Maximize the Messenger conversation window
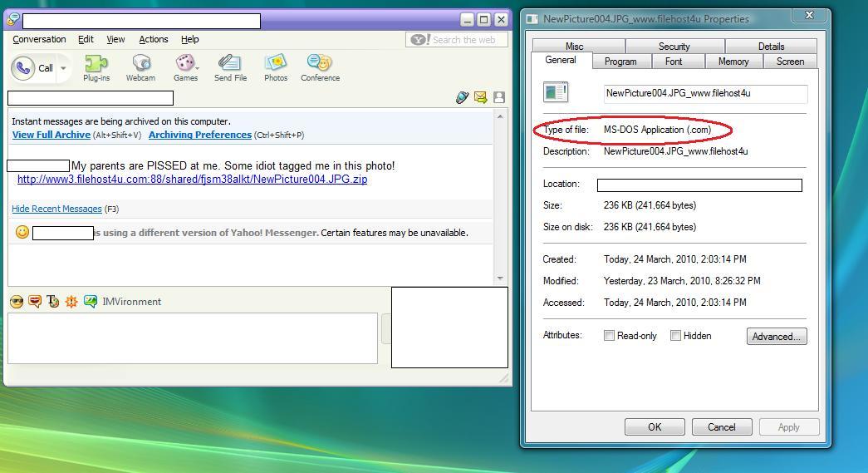This screenshot has width=868, height=473. click(x=483, y=20)
